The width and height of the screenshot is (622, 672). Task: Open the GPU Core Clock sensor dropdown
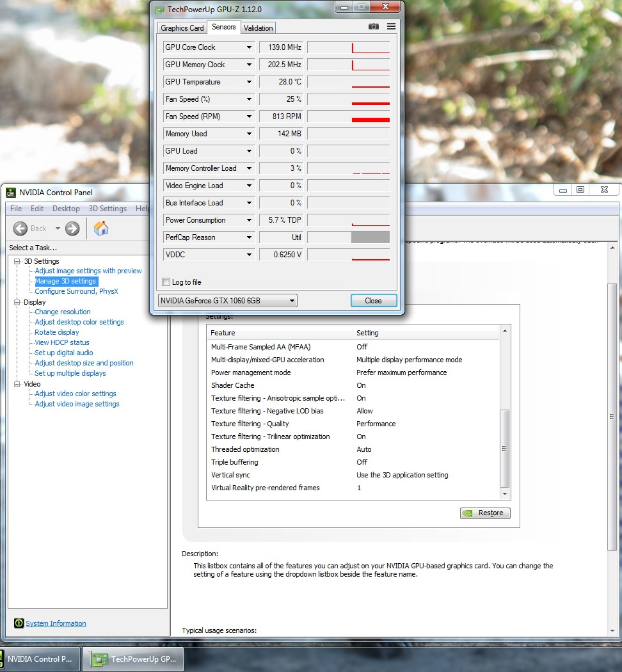point(249,47)
